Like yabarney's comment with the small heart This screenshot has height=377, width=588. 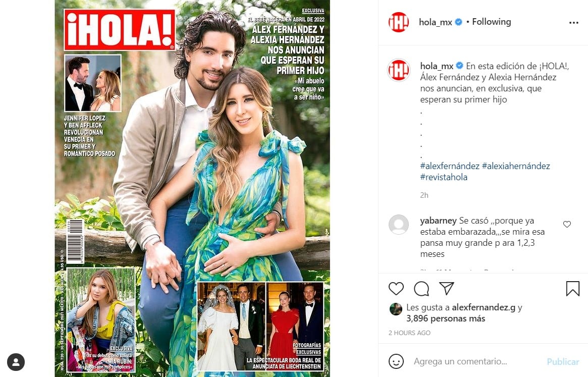point(567,224)
